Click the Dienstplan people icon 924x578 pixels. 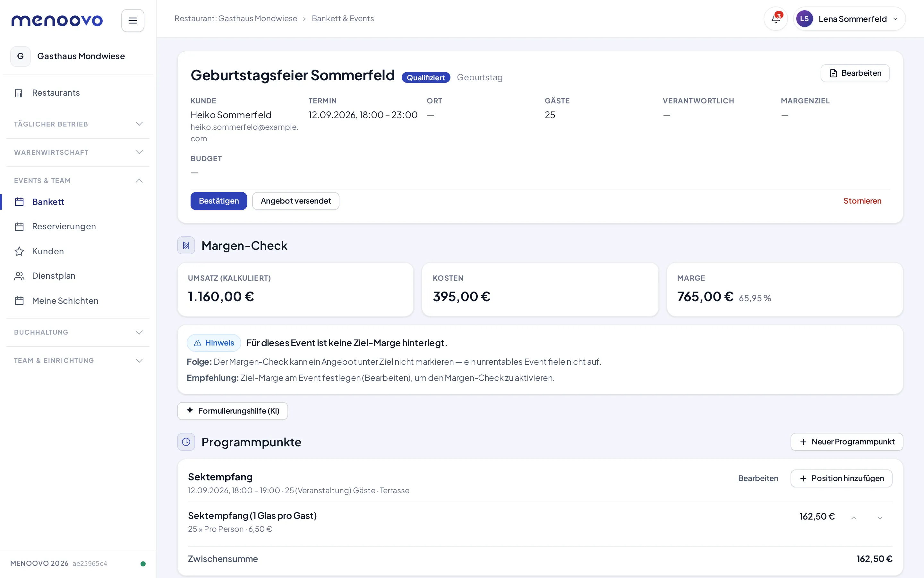(x=19, y=276)
